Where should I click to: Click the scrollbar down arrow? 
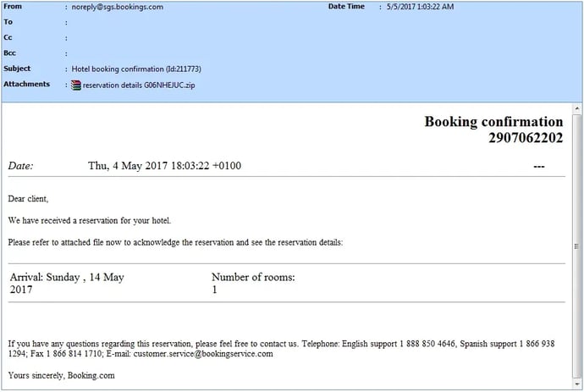577,385
